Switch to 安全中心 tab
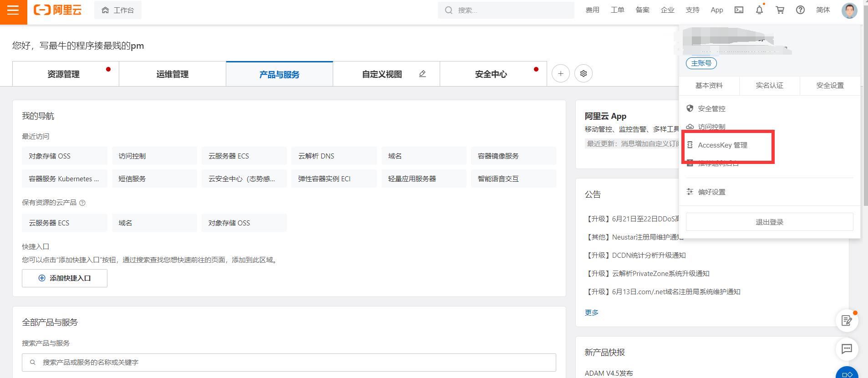868x378 pixels. 493,74
